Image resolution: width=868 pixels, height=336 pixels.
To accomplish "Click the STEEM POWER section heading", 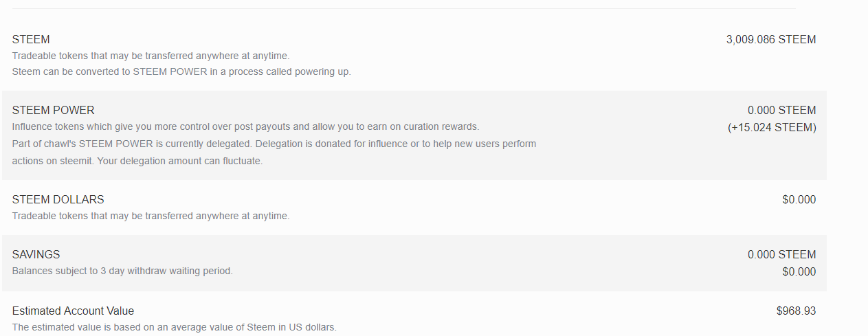I will tap(54, 110).
